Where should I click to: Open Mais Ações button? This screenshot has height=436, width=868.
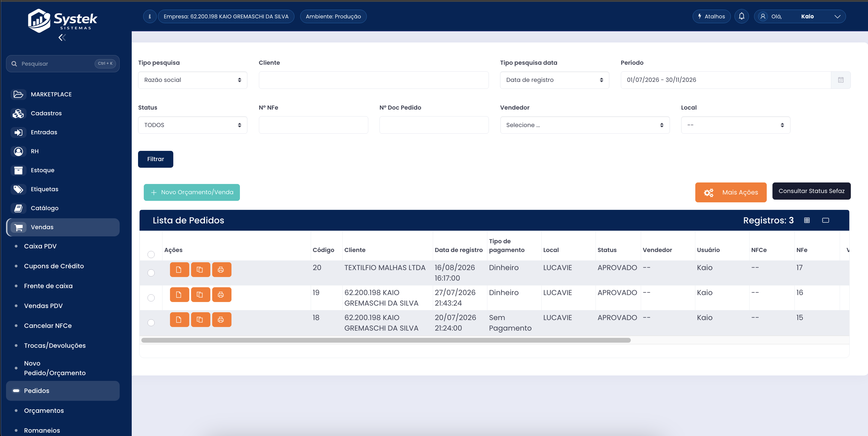click(x=731, y=192)
